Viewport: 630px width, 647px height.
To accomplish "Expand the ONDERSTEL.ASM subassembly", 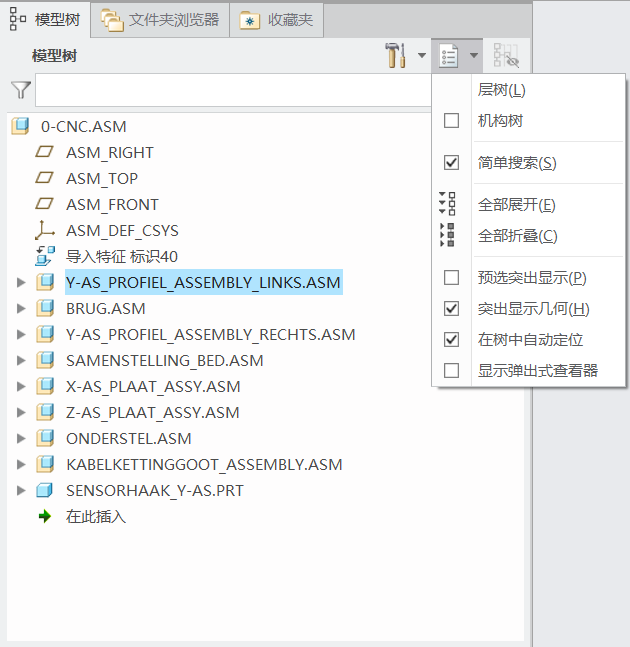I will [x=21, y=439].
